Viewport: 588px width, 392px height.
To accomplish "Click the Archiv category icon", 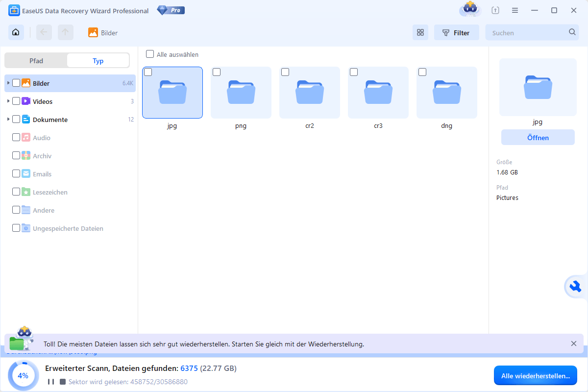I will (26, 156).
